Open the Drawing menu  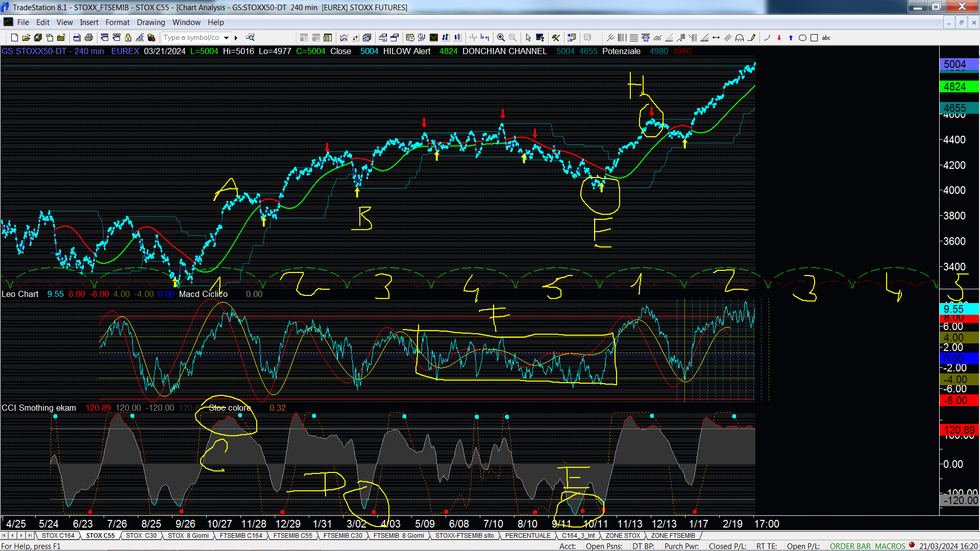pyautogui.click(x=151, y=22)
